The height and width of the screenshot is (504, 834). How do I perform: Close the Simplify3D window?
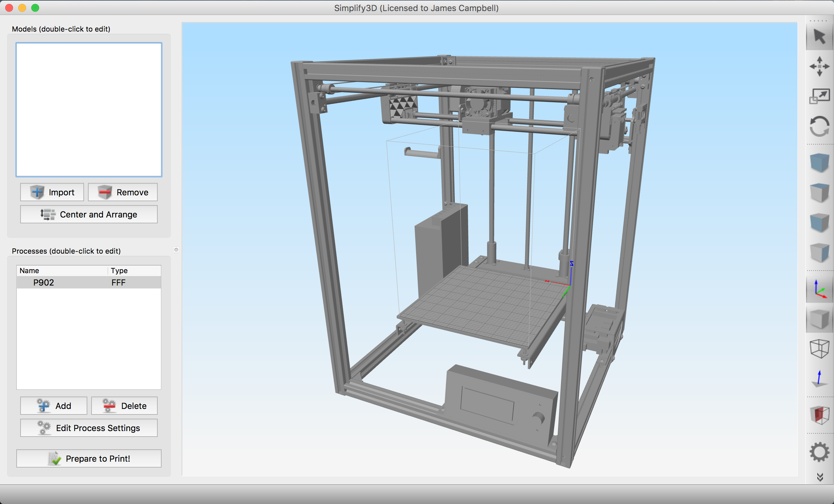pyautogui.click(x=9, y=8)
